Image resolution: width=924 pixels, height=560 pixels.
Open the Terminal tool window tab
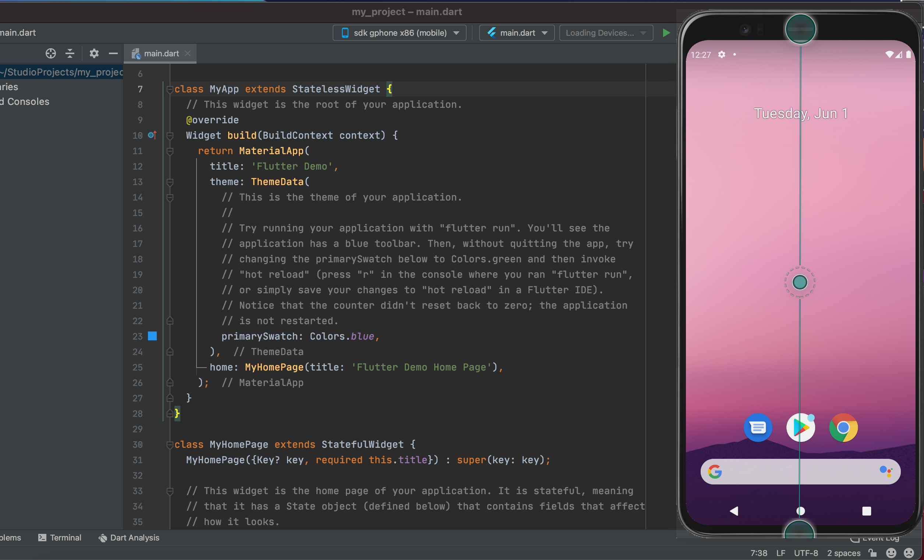pyautogui.click(x=60, y=538)
